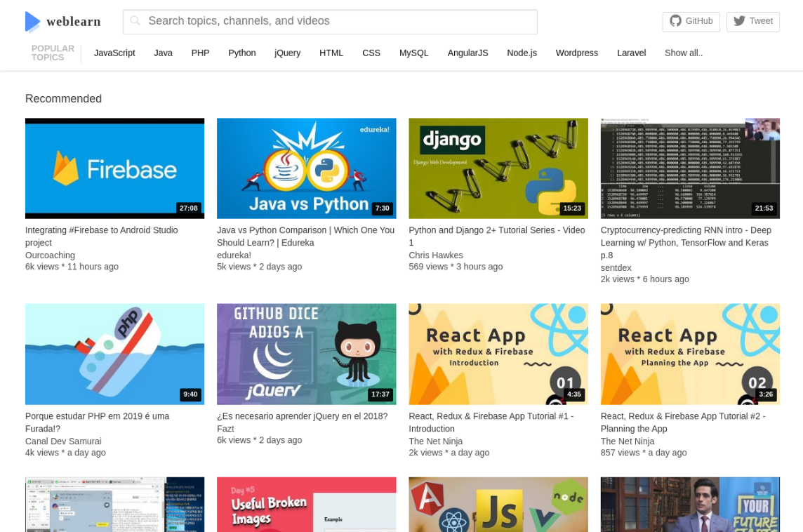
Task: Expand topics with Show all..
Action: click(x=684, y=53)
